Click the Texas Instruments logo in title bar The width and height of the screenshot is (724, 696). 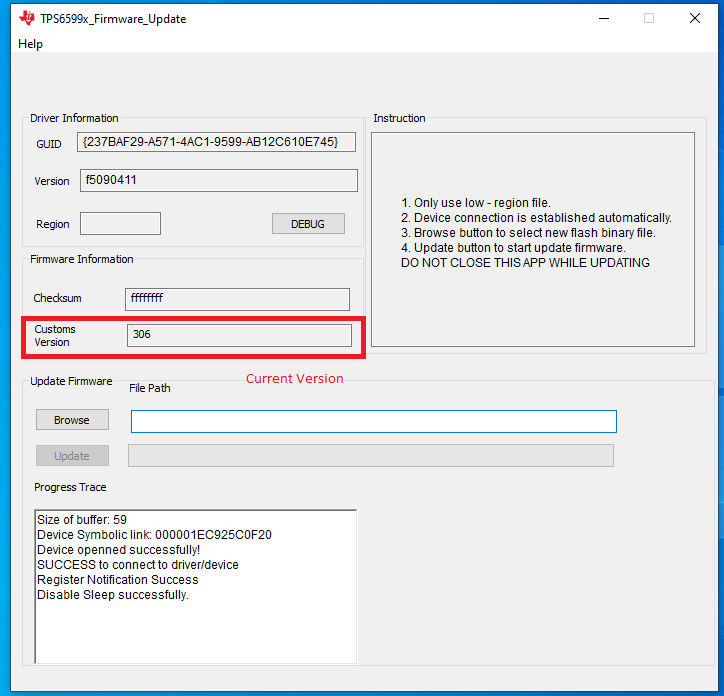tap(26, 18)
